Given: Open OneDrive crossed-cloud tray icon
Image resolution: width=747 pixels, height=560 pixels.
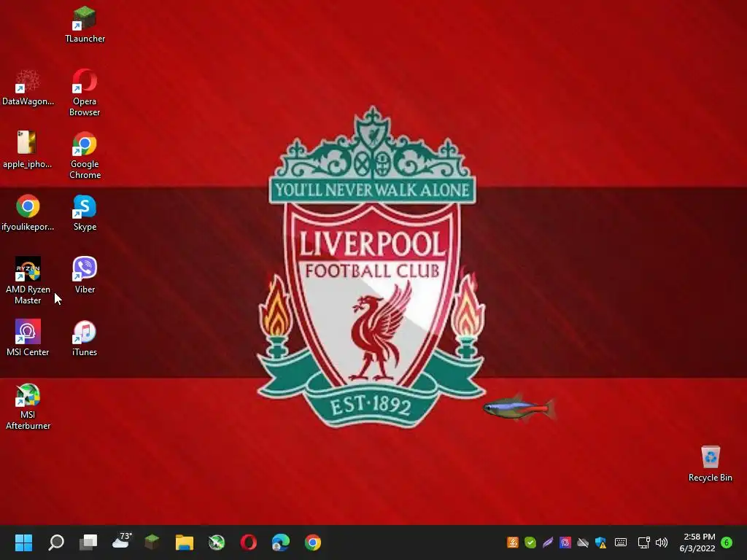Looking at the screenshot, I should point(583,542).
